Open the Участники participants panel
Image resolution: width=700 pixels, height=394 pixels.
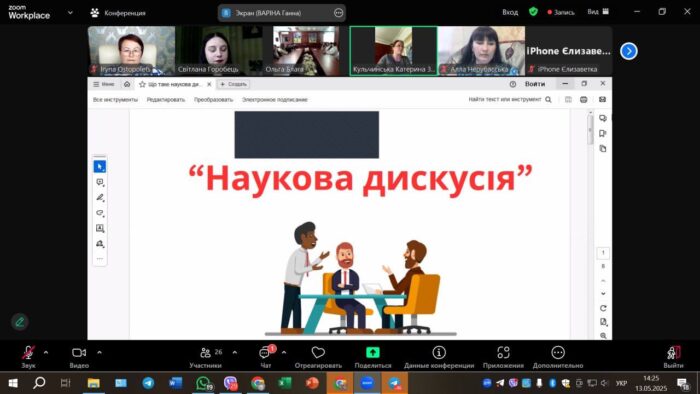pos(206,357)
